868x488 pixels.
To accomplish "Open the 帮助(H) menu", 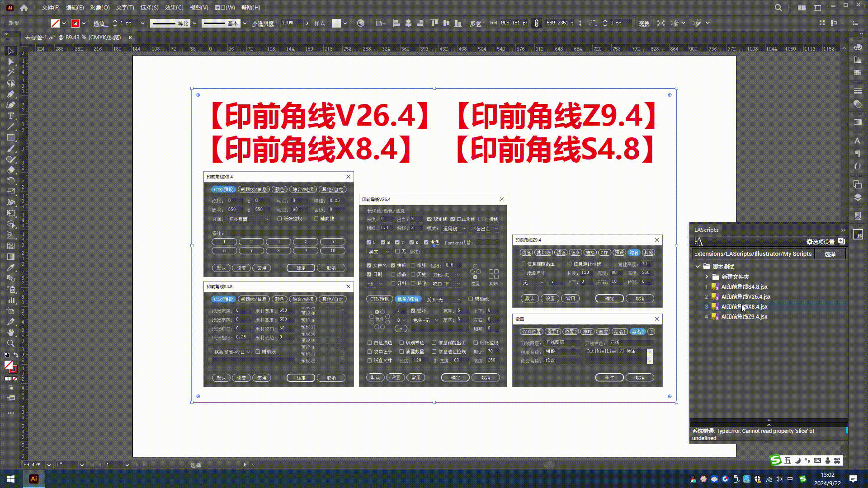I will click(x=251, y=8).
